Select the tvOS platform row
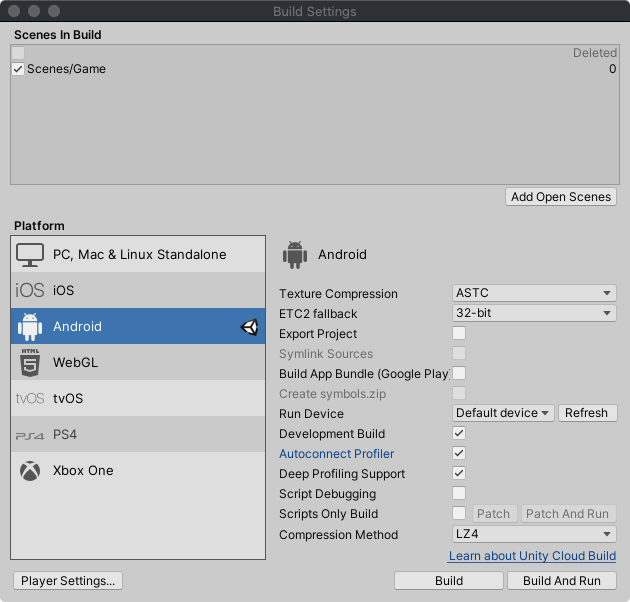This screenshot has height=602, width=630. [138, 398]
